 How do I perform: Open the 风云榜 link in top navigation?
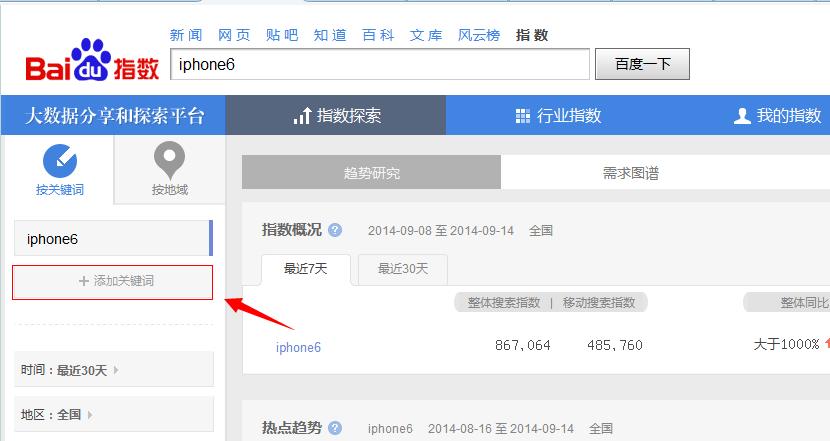(479, 35)
